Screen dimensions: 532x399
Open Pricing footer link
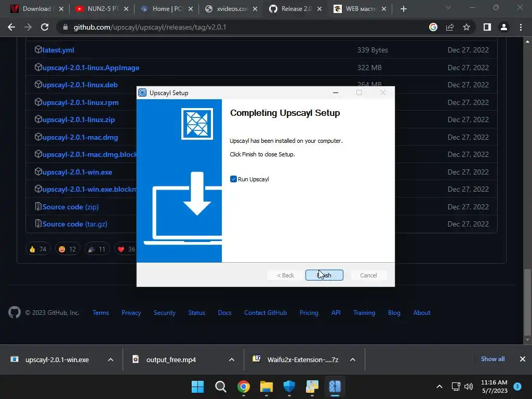(x=309, y=313)
